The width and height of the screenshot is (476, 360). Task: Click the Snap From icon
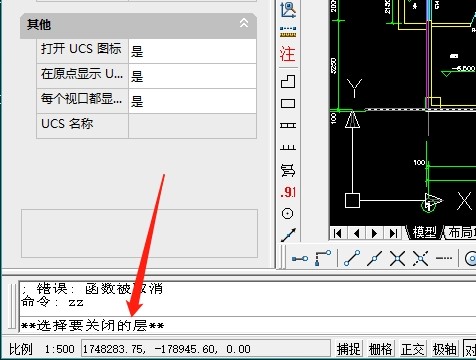tap(323, 258)
